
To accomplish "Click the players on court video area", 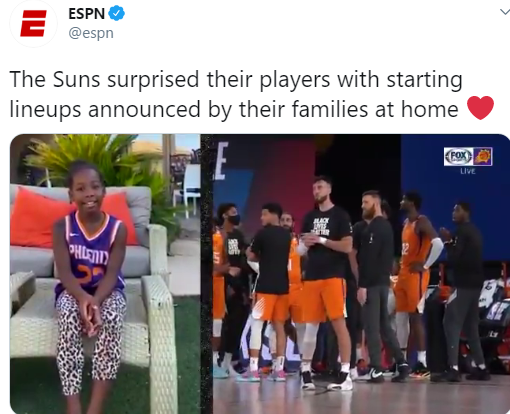I will (361, 274).
